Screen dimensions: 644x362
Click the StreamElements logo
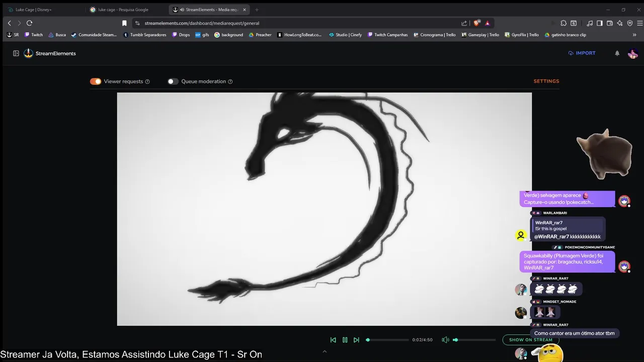(x=50, y=53)
